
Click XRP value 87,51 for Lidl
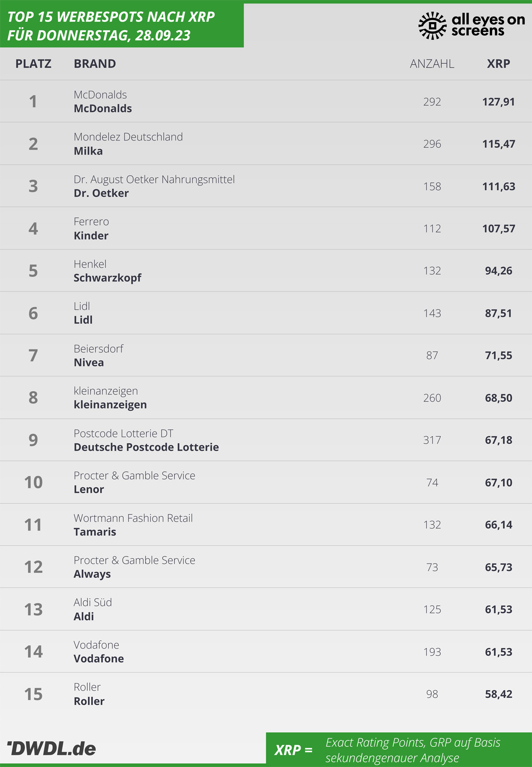tap(498, 313)
